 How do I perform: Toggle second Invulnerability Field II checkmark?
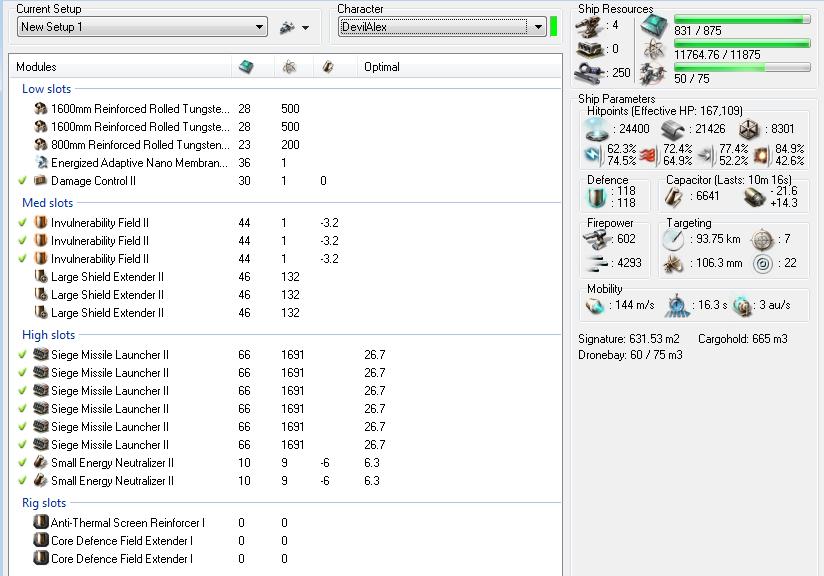(22, 240)
